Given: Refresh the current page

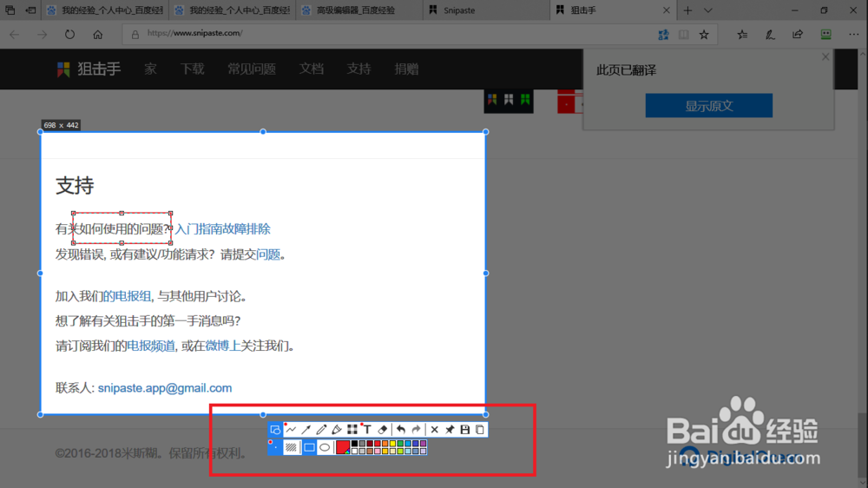Looking at the screenshot, I should coord(69,35).
